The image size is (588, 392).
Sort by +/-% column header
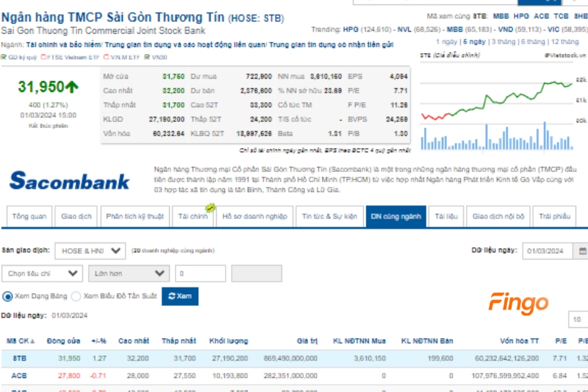click(x=98, y=341)
